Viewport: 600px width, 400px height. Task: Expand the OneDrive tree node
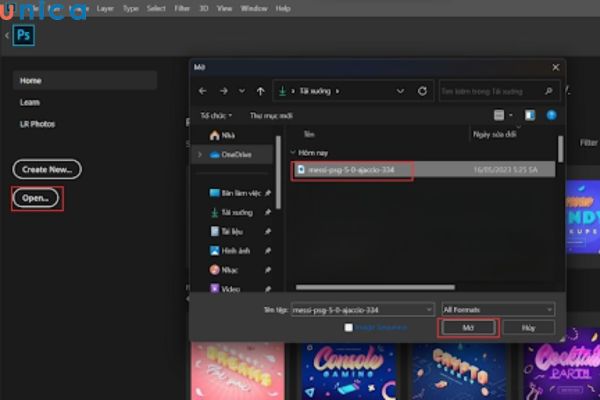[200, 154]
